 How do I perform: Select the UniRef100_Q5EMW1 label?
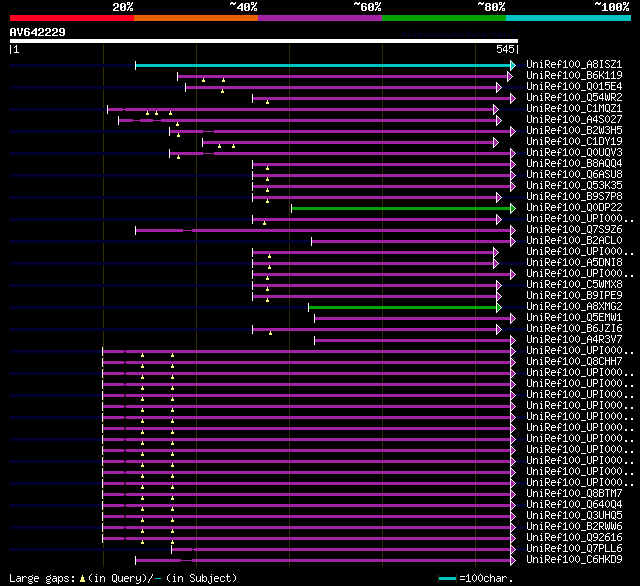574,318
